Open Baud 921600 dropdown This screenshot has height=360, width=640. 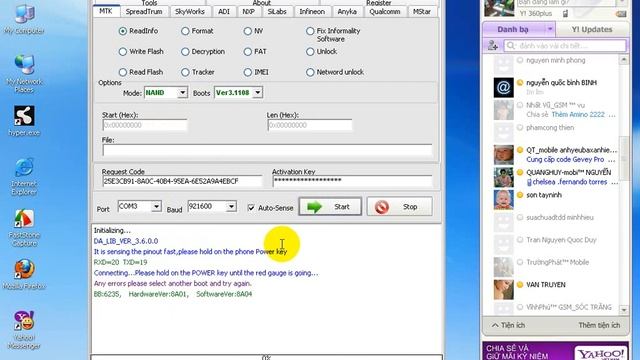pyautogui.click(x=231, y=207)
